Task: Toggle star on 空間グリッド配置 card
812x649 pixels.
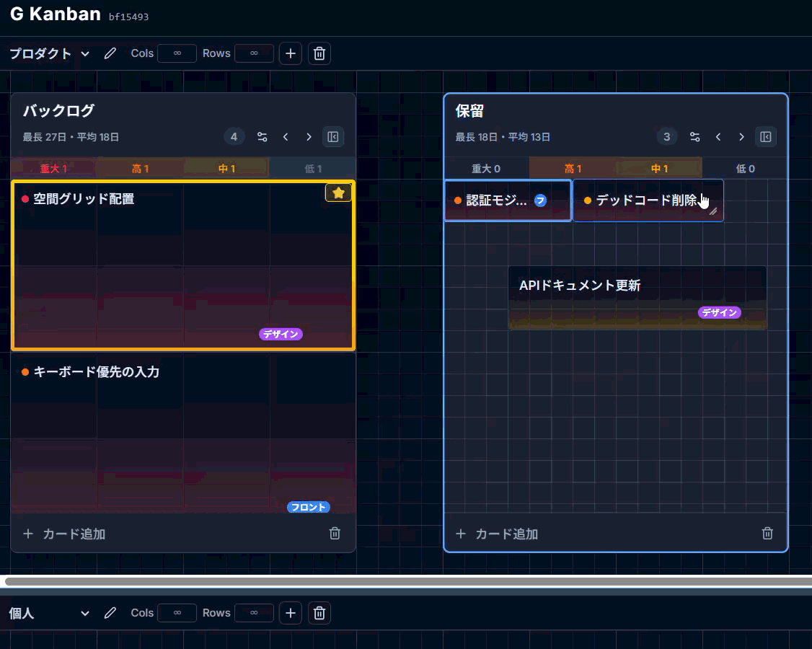Action: tap(339, 193)
